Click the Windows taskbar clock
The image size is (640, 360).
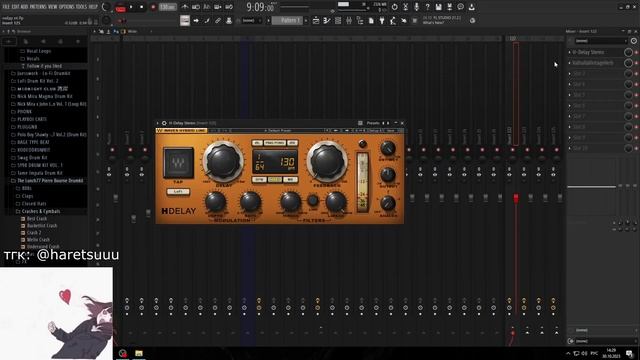(x=611, y=353)
